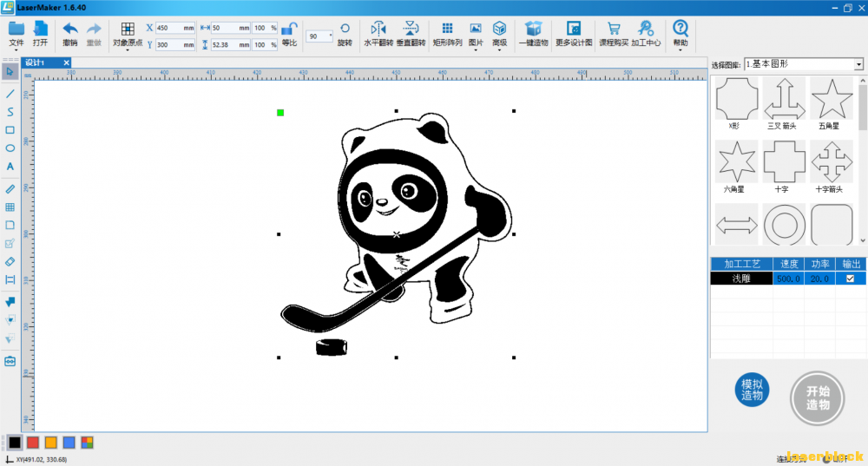Image resolution: width=868 pixels, height=466 pixels.
Task: Select the 浅雕 process row
Action: point(788,279)
